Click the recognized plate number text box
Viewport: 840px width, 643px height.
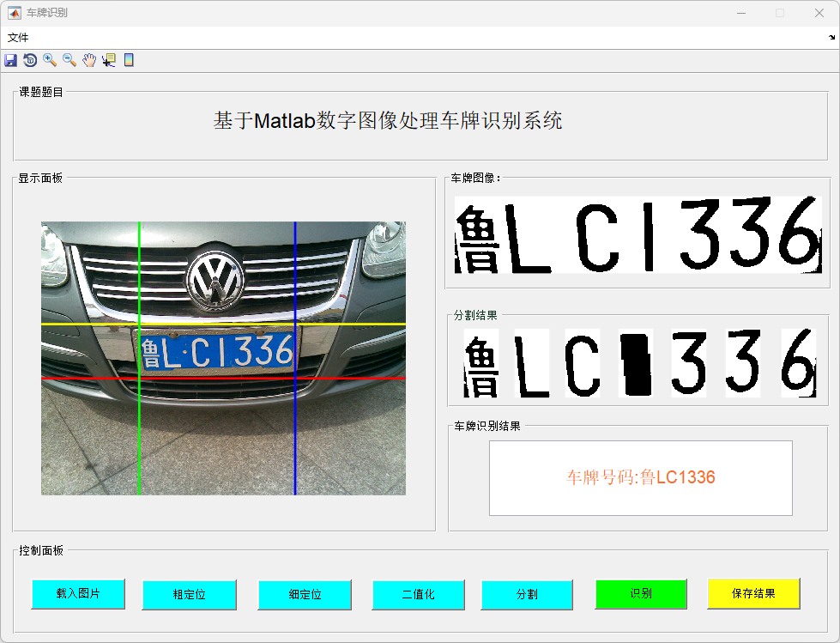pyautogui.click(x=640, y=478)
